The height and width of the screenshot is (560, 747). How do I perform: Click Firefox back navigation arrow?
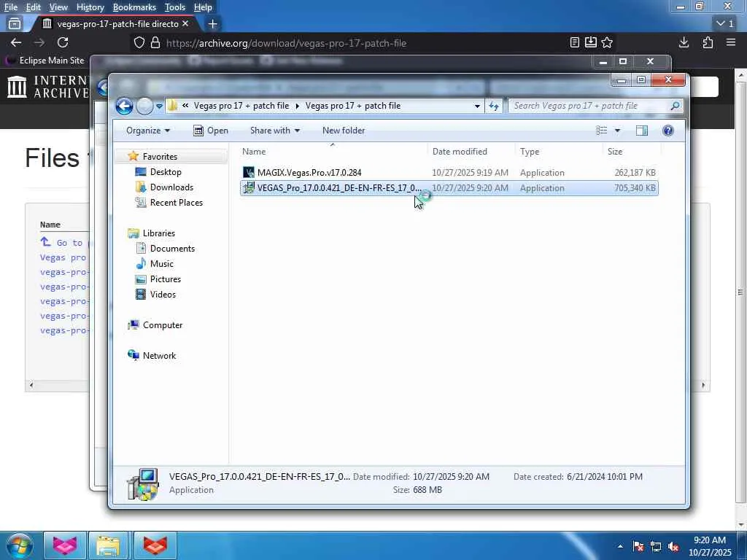(x=16, y=43)
